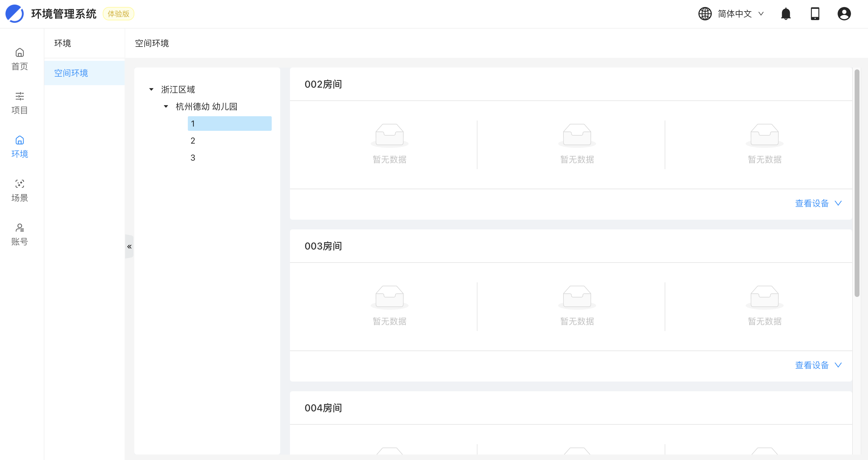Click the 002房间 card header
This screenshot has width=868, height=460.
[x=571, y=84]
